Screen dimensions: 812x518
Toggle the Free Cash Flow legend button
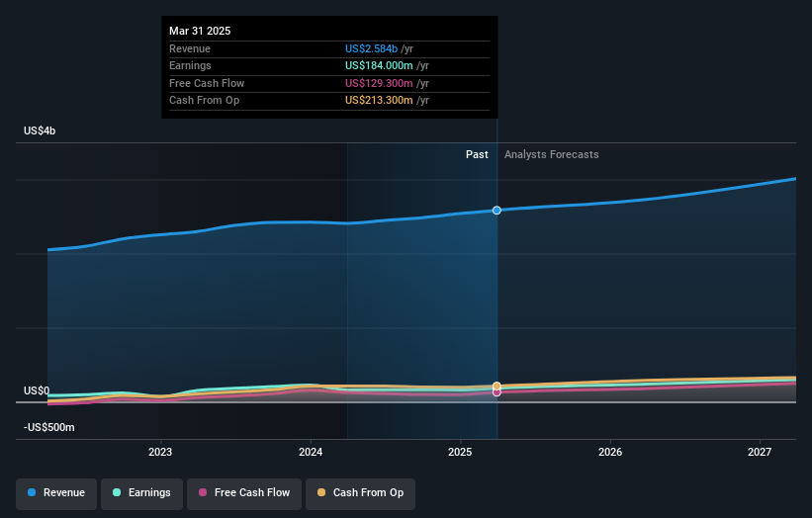244,493
